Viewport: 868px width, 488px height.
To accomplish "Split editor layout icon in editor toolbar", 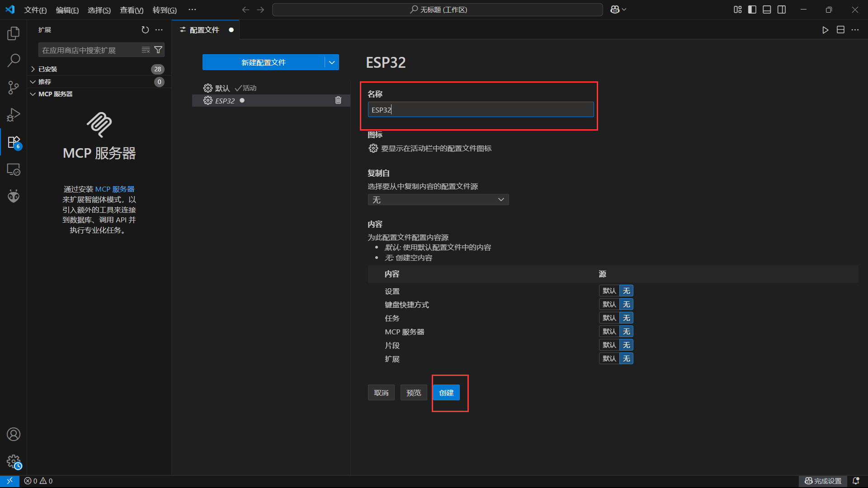I will [840, 30].
